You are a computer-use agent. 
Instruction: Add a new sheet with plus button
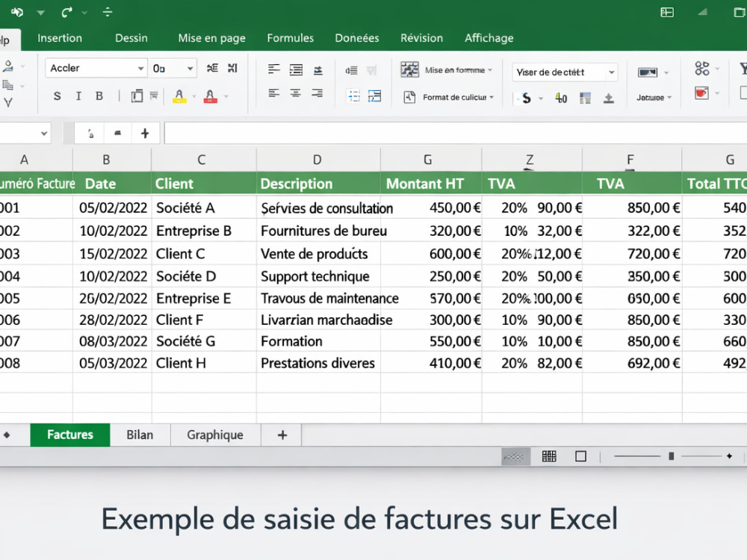tap(282, 435)
